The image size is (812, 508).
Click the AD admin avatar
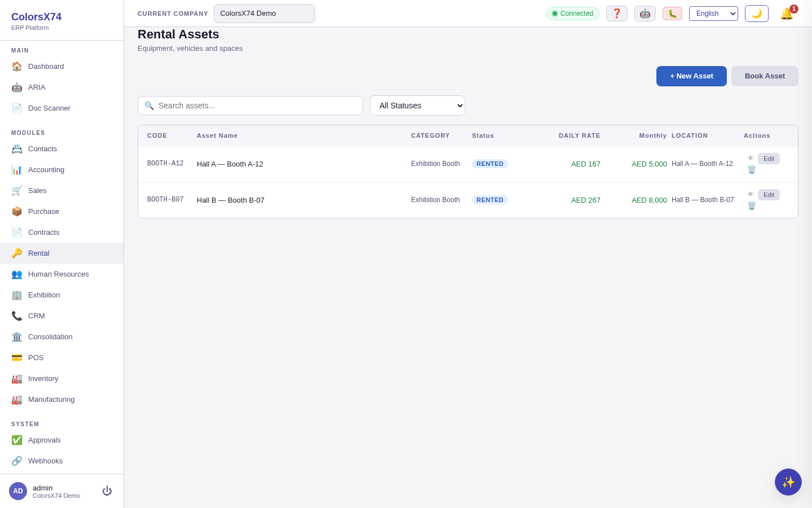[x=18, y=491]
